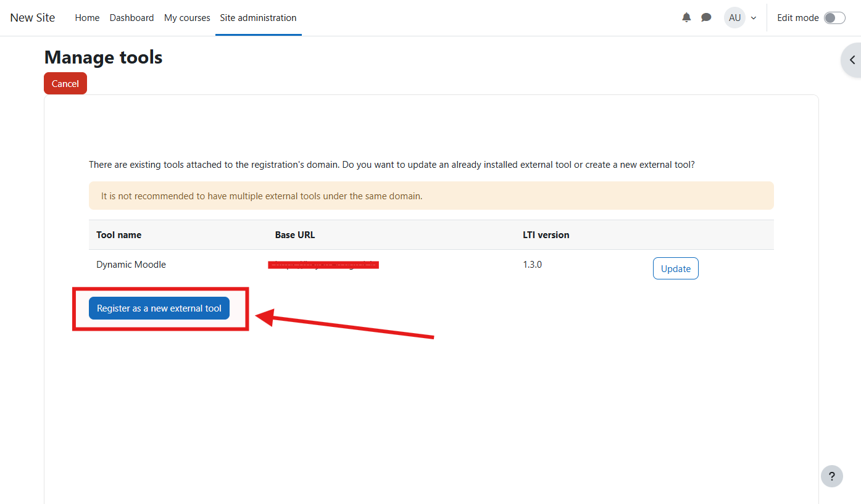
Task: Click the multiple external tools warning message
Action: click(431, 196)
